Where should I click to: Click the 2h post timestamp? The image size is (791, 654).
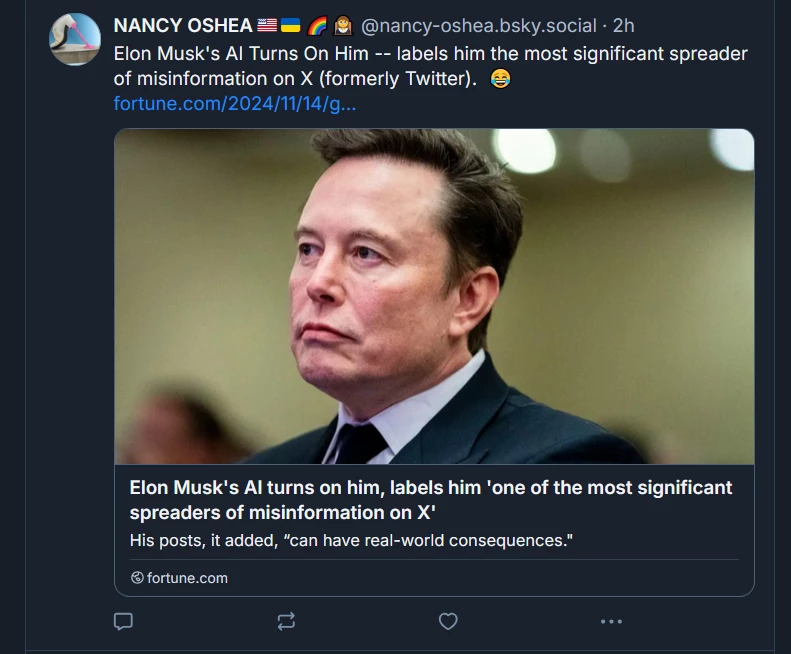pyautogui.click(x=623, y=26)
